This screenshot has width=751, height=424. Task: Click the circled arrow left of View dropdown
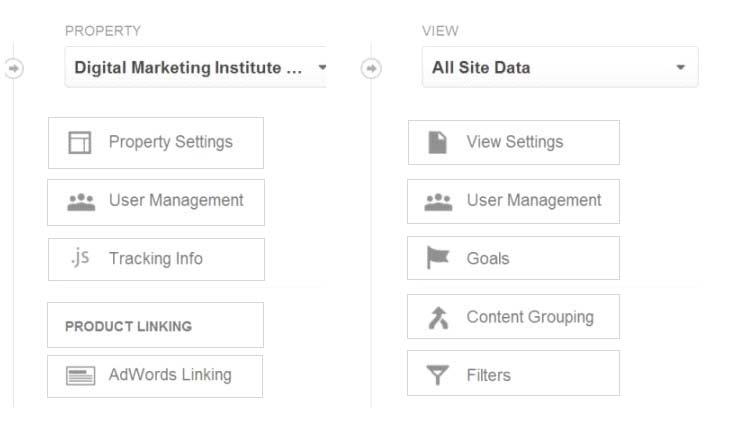(371, 68)
